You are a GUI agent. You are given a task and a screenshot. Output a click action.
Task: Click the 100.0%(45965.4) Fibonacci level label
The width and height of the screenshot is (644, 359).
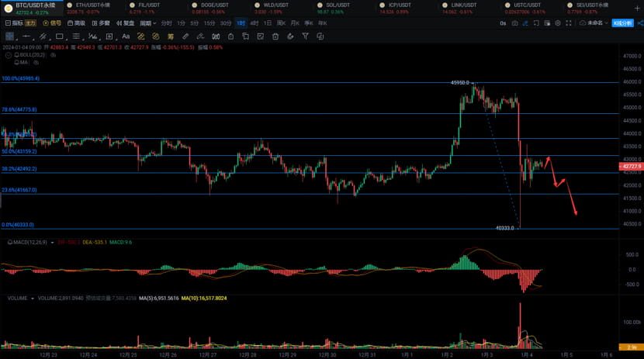(x=20, y=78)
